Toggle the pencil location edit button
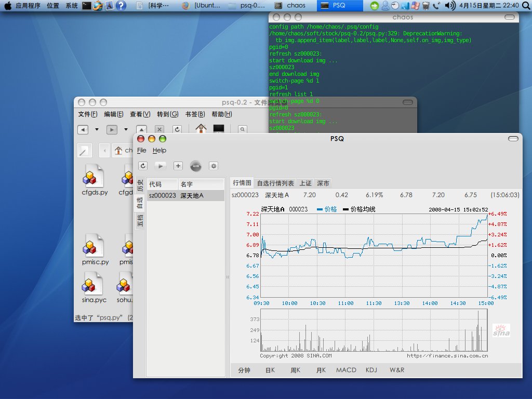 coord(84,150)
